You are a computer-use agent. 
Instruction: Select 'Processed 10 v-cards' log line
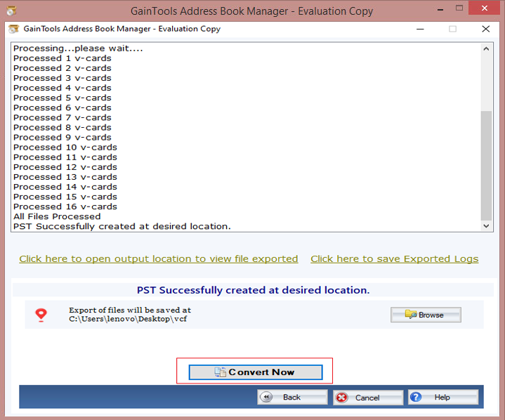pyautogui.click(x=65, y=147)
